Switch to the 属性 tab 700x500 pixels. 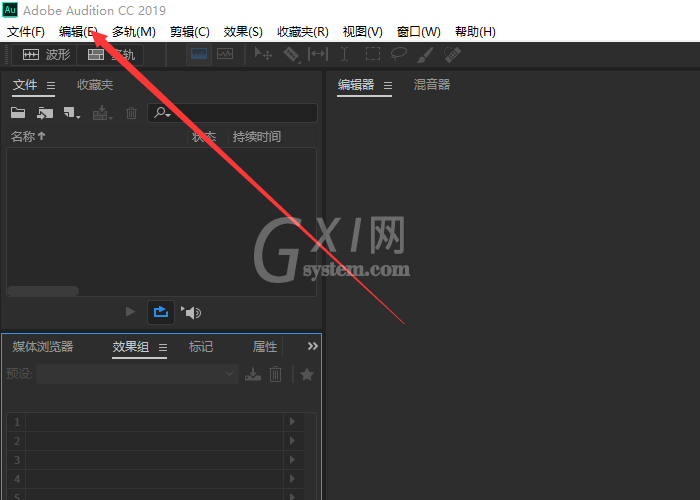pos(265,347)
